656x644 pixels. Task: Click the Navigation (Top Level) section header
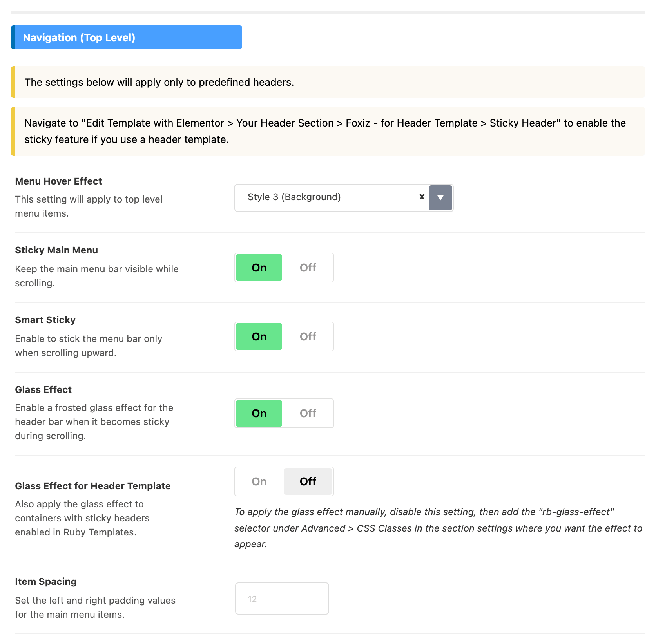pos(127,37)
